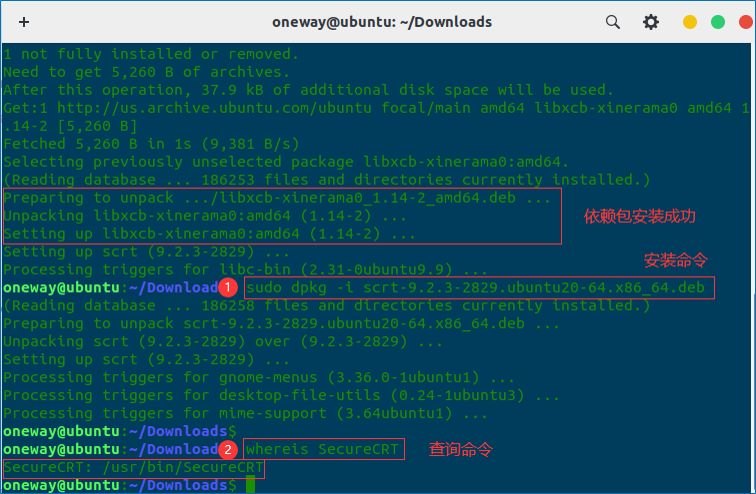This screenshot has width=756, height=494.
Task: Click output 'SecureCRT: /usr/bin/SecureCRT'
Action: (133, 467)
